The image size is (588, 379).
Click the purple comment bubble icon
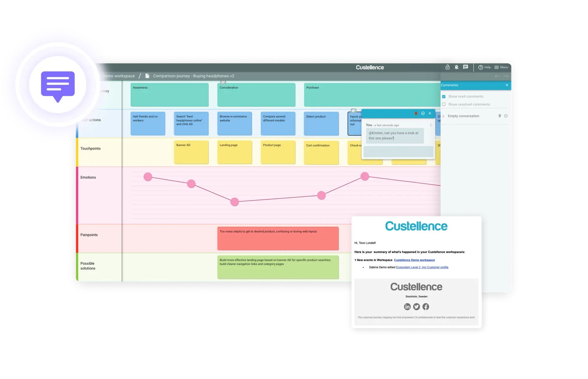click(58, 86)
